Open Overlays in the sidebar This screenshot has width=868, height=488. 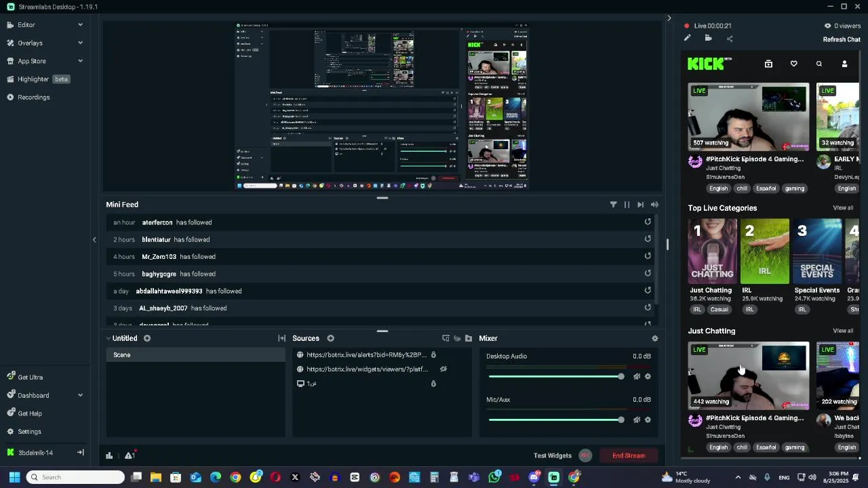pyautogui.click(x=30, y=43)
